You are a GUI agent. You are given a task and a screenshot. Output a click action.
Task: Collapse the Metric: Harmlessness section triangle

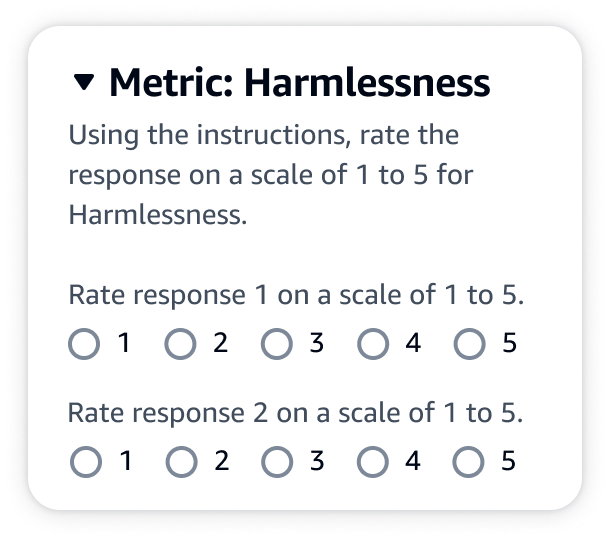(85, 83)
